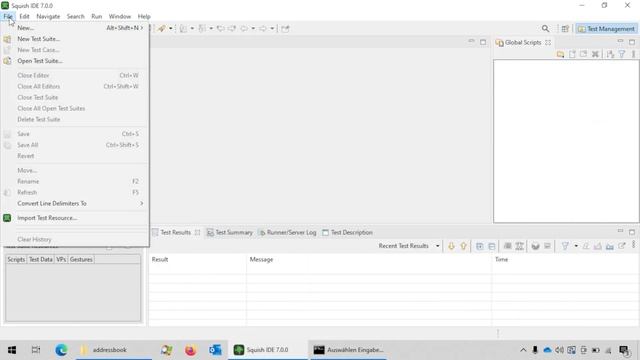
Task: Minimize the editor area panel
Action: tap(471, 41)
